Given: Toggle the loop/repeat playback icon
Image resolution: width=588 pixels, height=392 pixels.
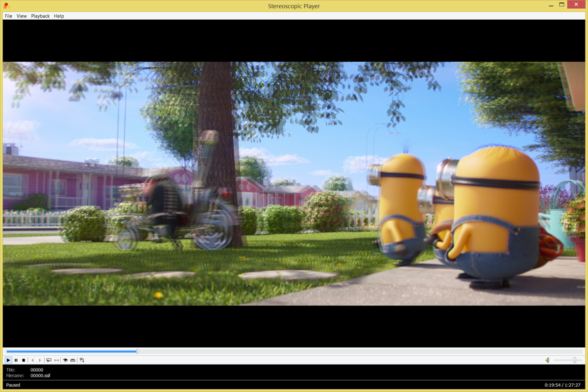Looking at the screenshot, I should coord(49,360).
